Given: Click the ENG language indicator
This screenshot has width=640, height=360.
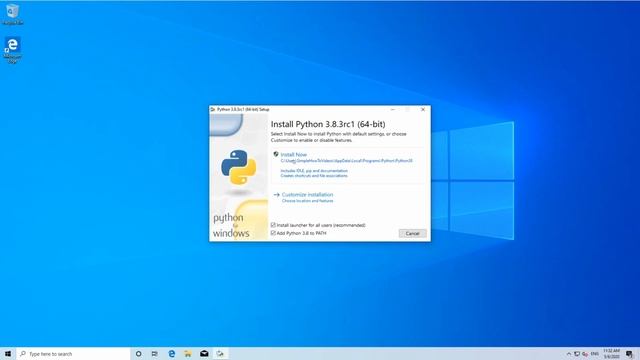Looking at the screenshot, I should tap(595, 354).
